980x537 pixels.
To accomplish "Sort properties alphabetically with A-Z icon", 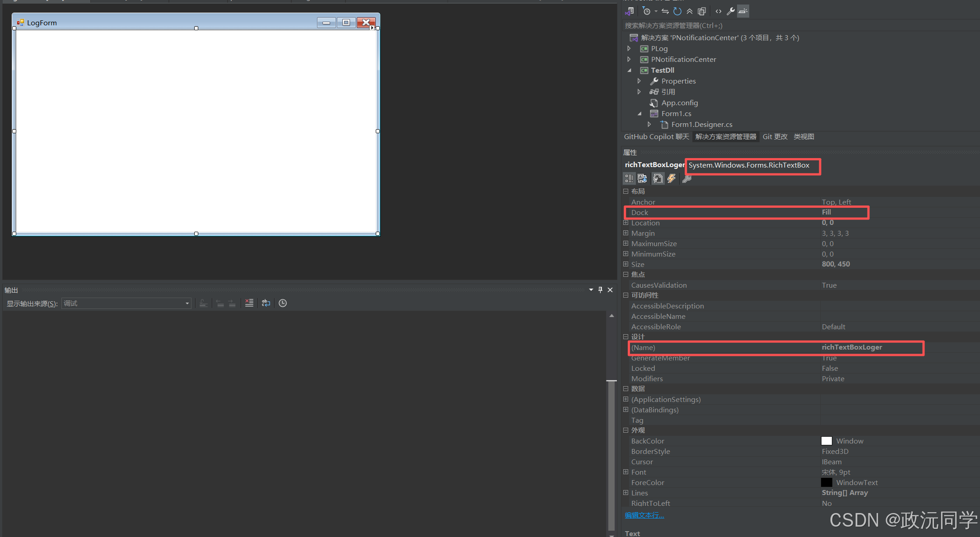I will tap(642, 179).
